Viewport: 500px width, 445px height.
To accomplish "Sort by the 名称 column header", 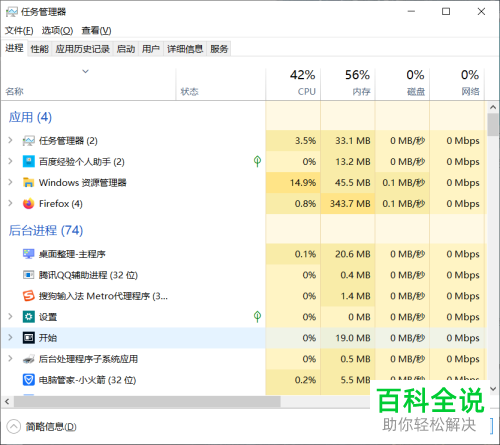I will [x=89, y=84].
